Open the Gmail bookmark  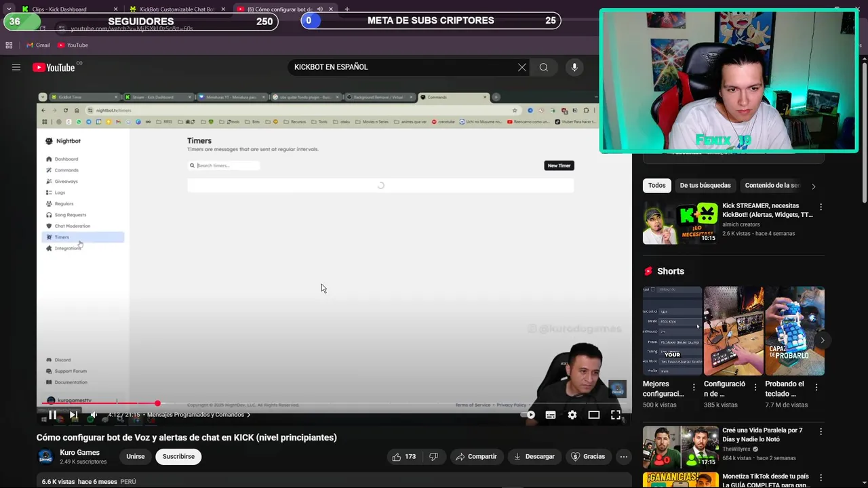[x=38, y=45]
